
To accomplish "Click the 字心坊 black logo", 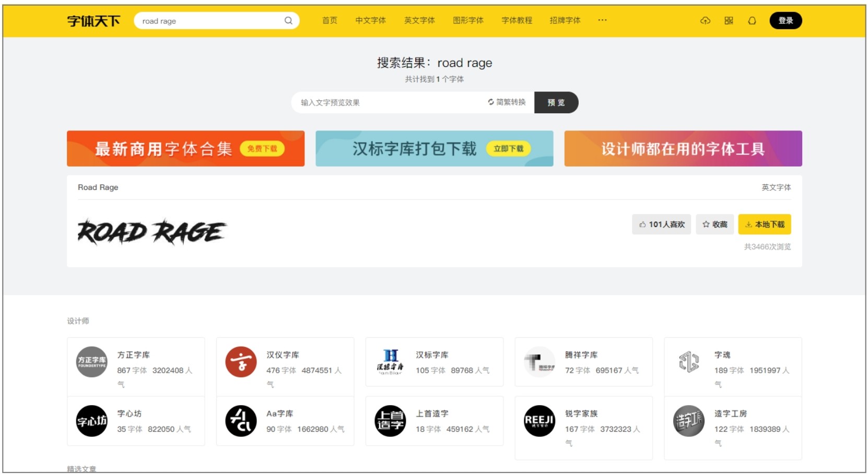I will 92,421.
